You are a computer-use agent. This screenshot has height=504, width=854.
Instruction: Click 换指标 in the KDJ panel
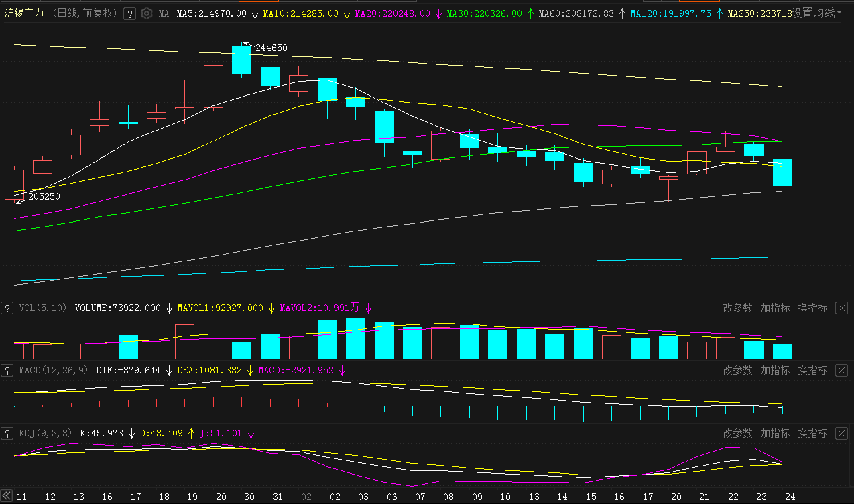812,434
